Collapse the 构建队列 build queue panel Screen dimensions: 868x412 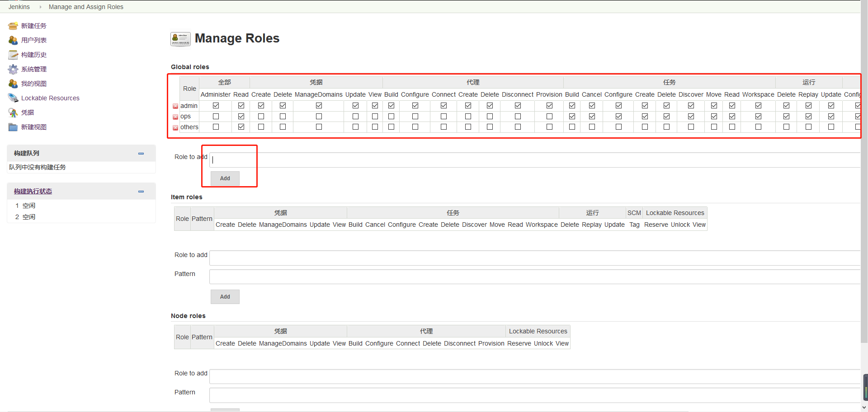click(x=141, y=154)
